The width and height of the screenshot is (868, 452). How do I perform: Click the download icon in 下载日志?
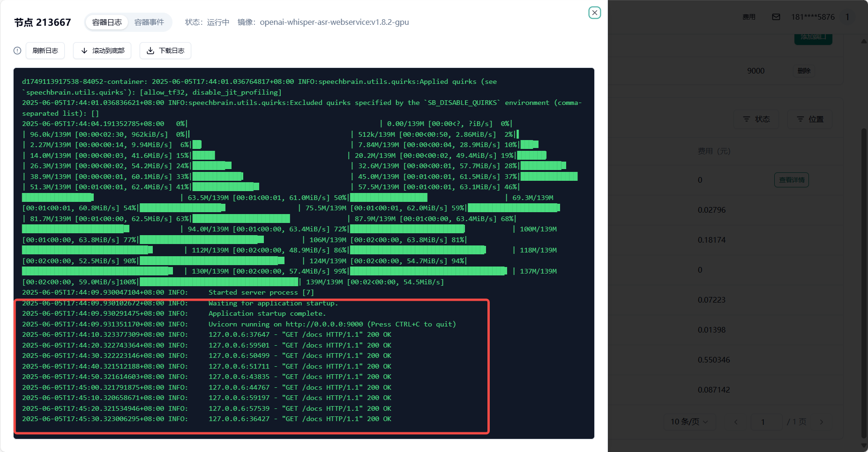point(150,51)
